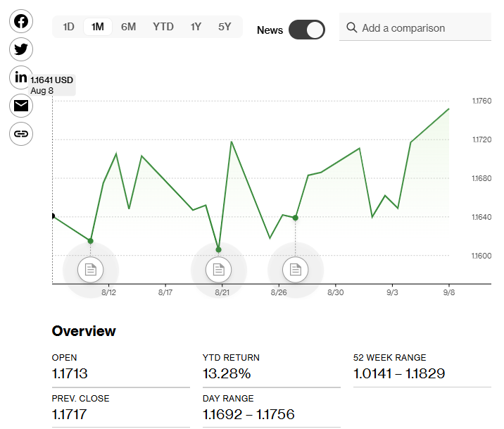Viewport: 504px width, 429px height.
Task: Open news document icon at 8/21
Action: pyautogui.click(x=218, y=269)
